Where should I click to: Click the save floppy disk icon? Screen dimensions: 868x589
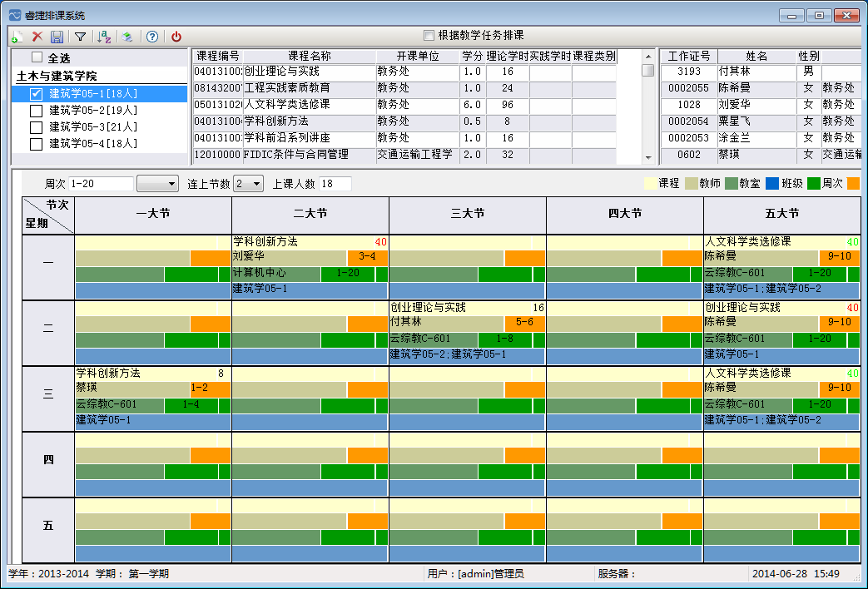point(57,37)
